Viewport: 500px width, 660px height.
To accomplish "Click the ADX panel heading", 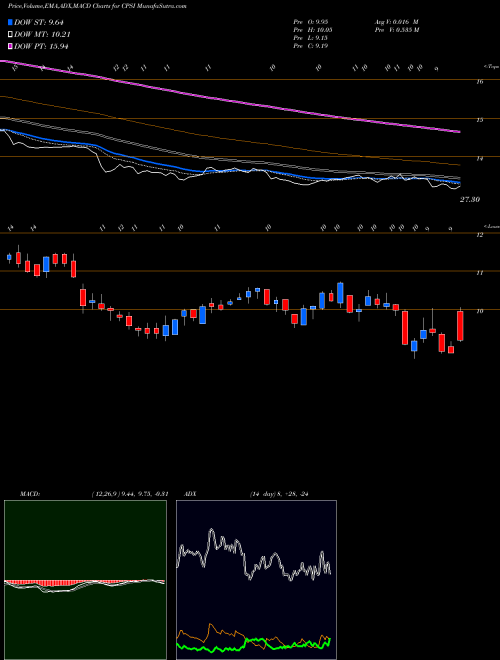I will point(190,494).
